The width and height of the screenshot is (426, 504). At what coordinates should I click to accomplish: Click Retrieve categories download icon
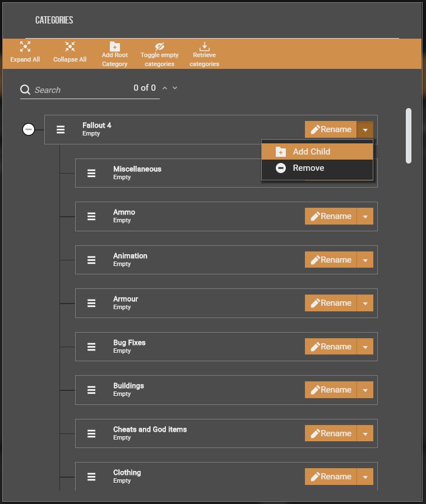(204, 46)
